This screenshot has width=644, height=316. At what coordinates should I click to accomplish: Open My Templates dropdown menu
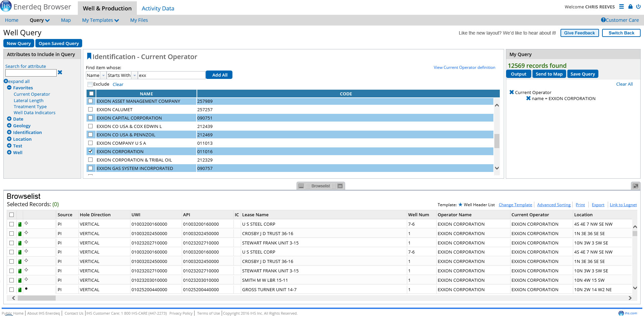tap(100, 20)
